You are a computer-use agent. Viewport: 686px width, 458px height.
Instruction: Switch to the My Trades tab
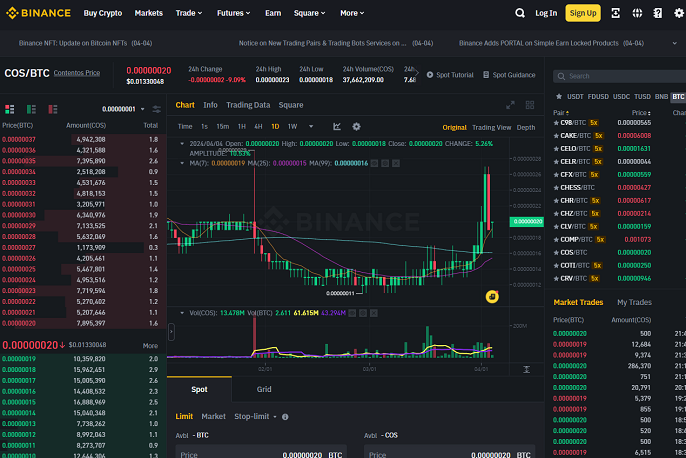(x=634, y=302)
